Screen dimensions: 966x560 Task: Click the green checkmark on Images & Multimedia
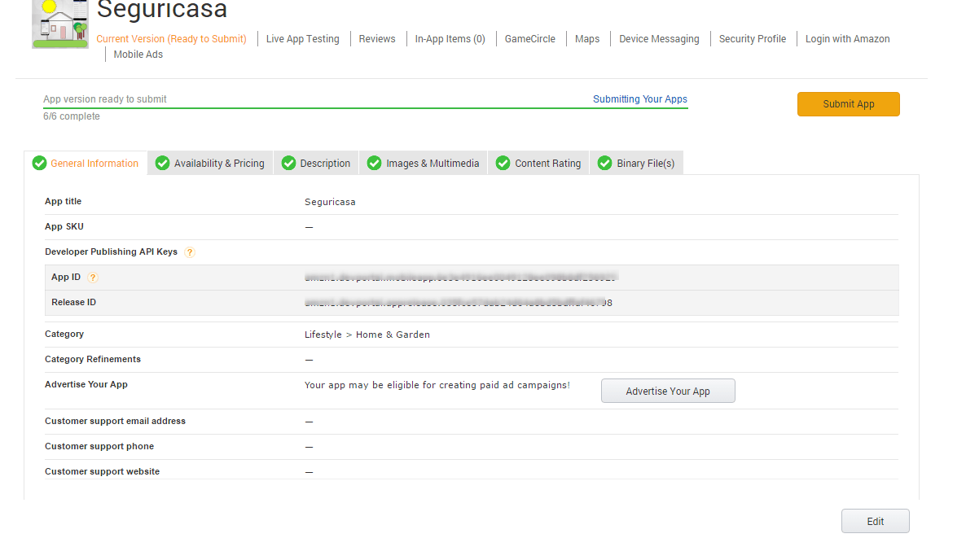(x=375, y=164)
